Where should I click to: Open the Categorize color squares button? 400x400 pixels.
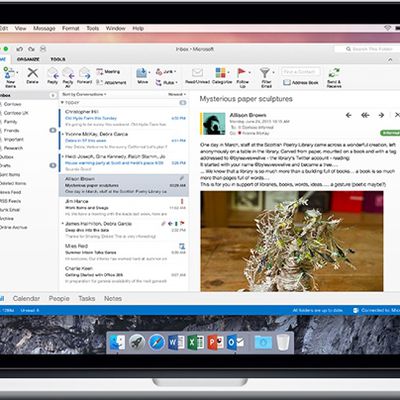click(222, 76)
